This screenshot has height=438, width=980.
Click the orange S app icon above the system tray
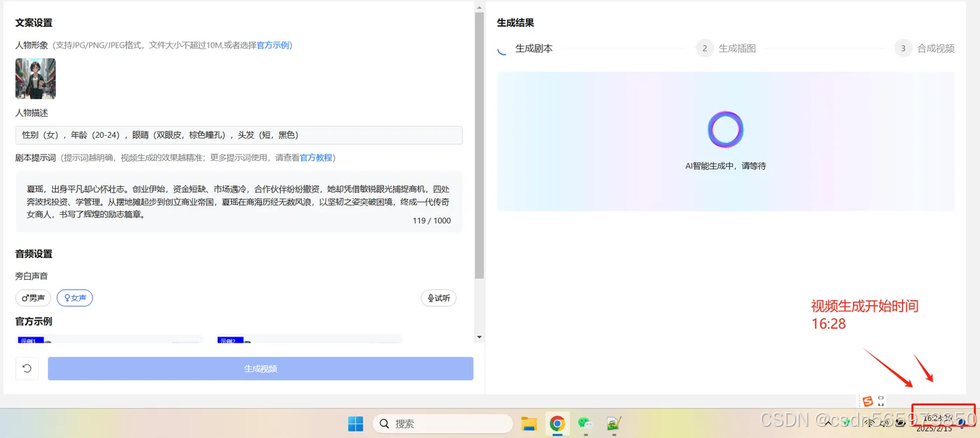coord(868,400)
